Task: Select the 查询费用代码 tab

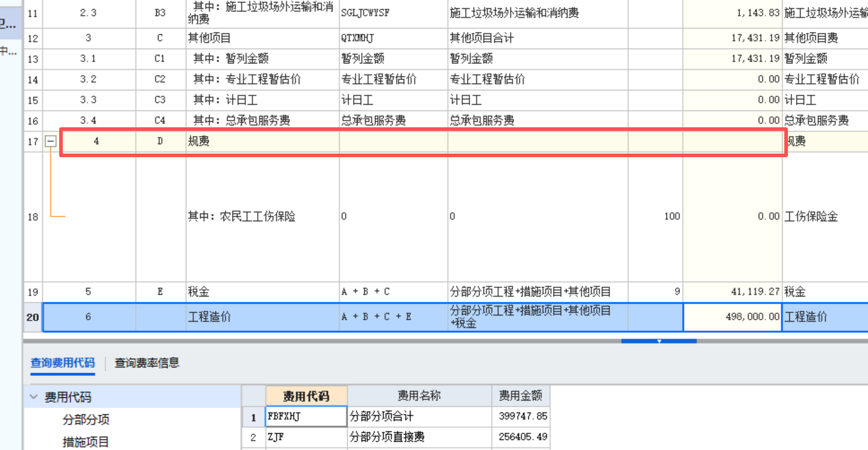Action: [63, 362]
